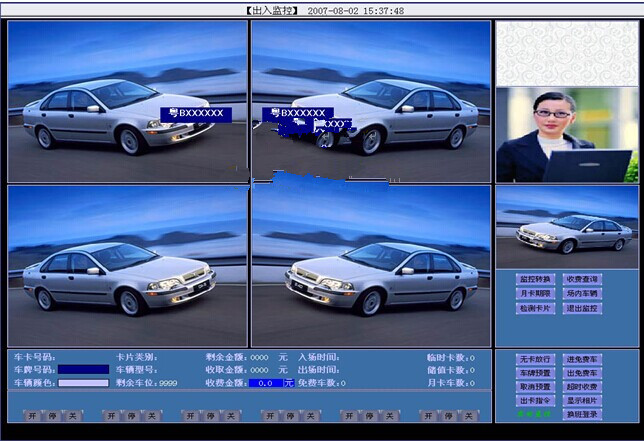
Task: Click the 月卡期限 button
Action: point(536,294)
